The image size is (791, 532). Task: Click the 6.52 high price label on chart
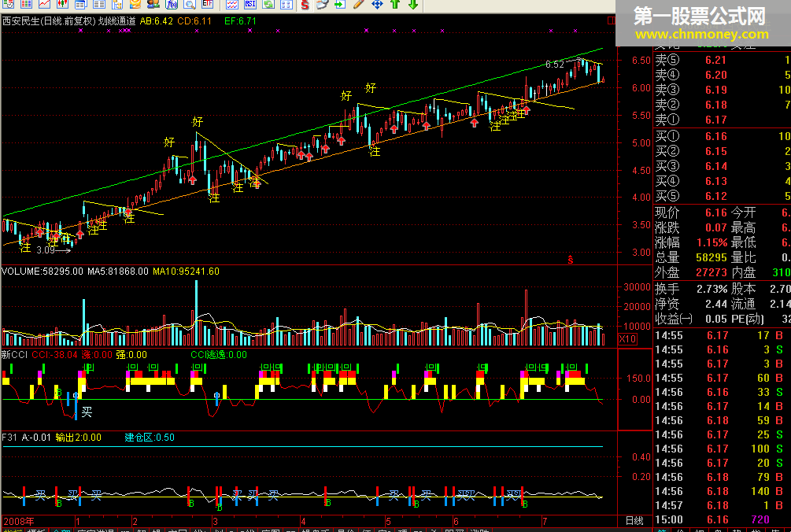pos(554,65)
